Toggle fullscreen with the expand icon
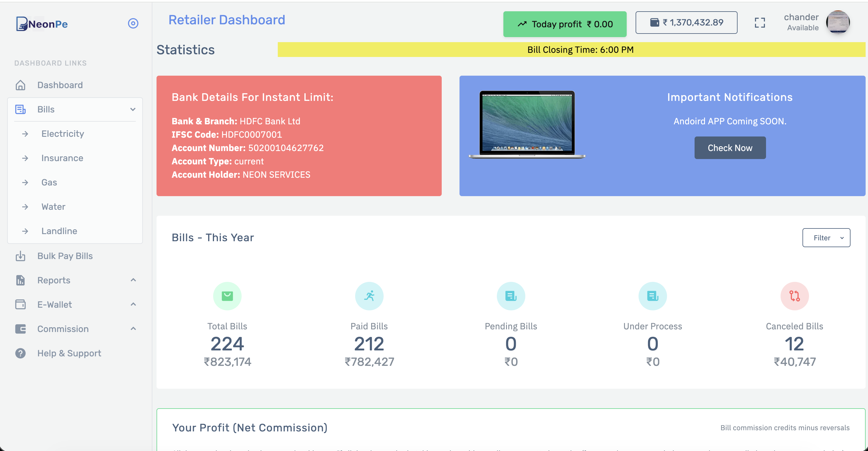This screenshot has height=451, width=868. tap(760, 23)
